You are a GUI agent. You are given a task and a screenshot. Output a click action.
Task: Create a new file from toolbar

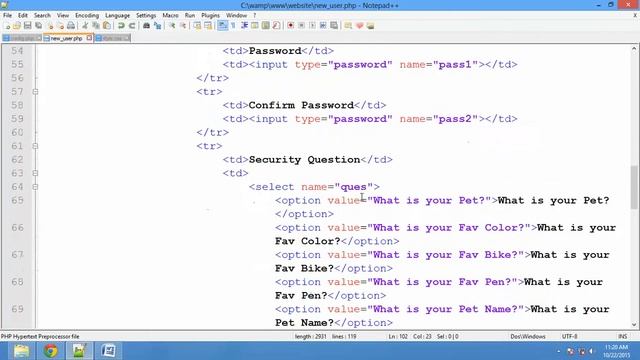(x=7, y=26)
